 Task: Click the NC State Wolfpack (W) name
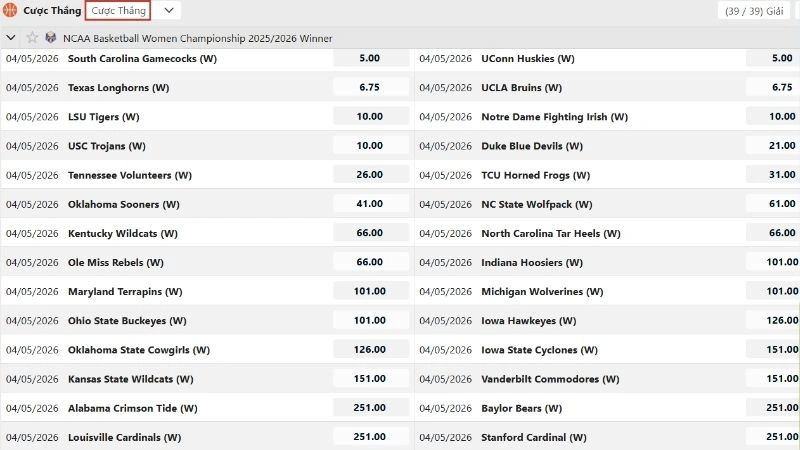[537, 204]
